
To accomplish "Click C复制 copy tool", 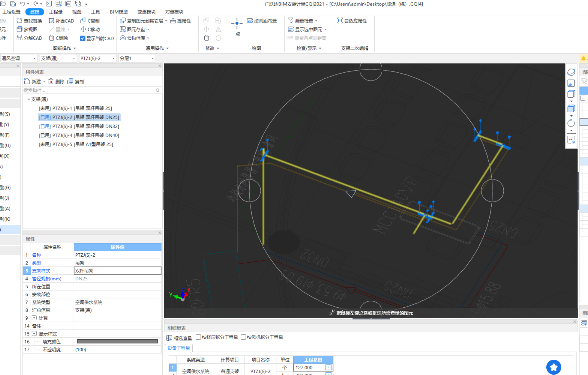I will point(90,21).
